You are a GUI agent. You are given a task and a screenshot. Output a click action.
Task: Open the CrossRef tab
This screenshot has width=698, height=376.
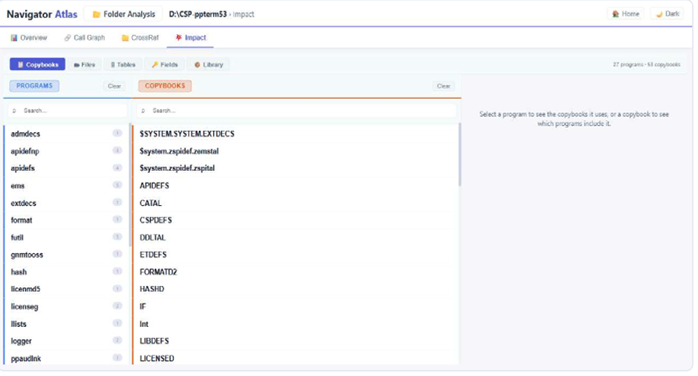pos(140,38)
